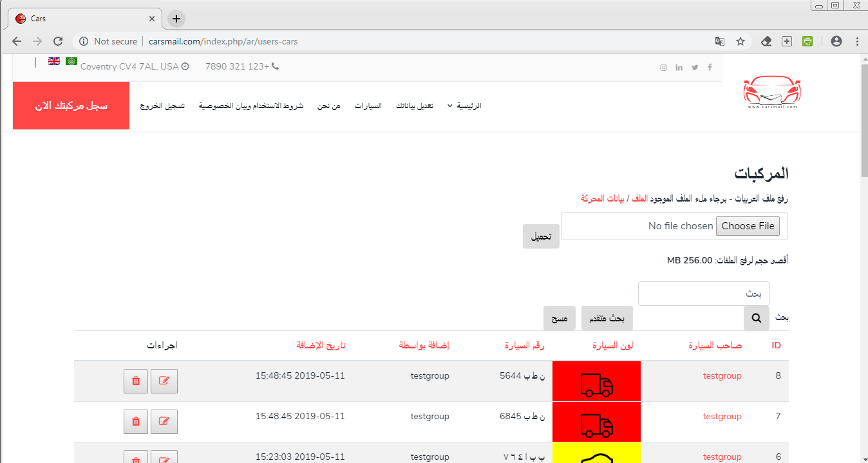868x463 pixels.
Task: Click the red سجل مركبتك الان button
Action: tap(71, 106)
